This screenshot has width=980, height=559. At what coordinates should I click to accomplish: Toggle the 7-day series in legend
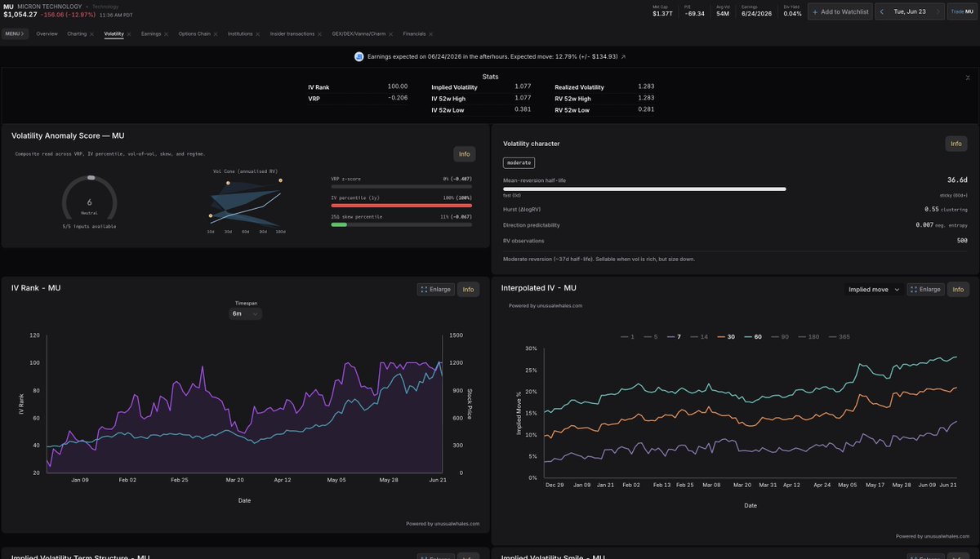point(674,336)
